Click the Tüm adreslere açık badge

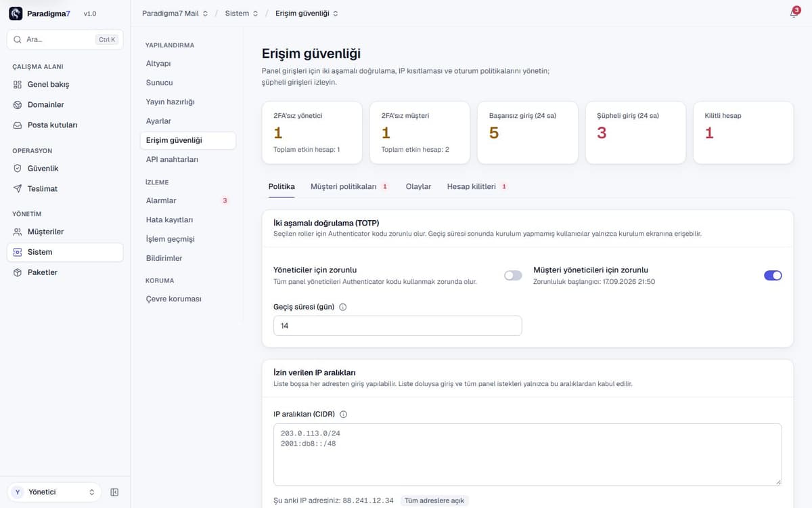coord(434,501)
